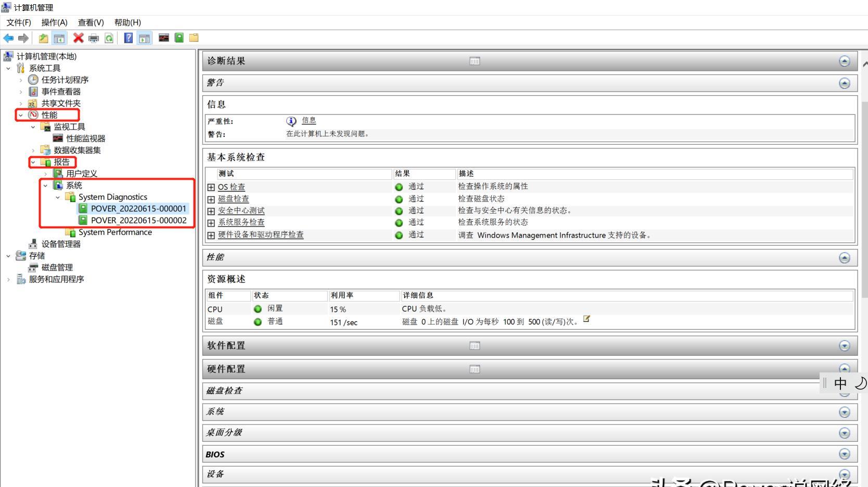Select 性能监视器 in the tree
The height and width of the screenshot is (487, 868).
(86, 139)
